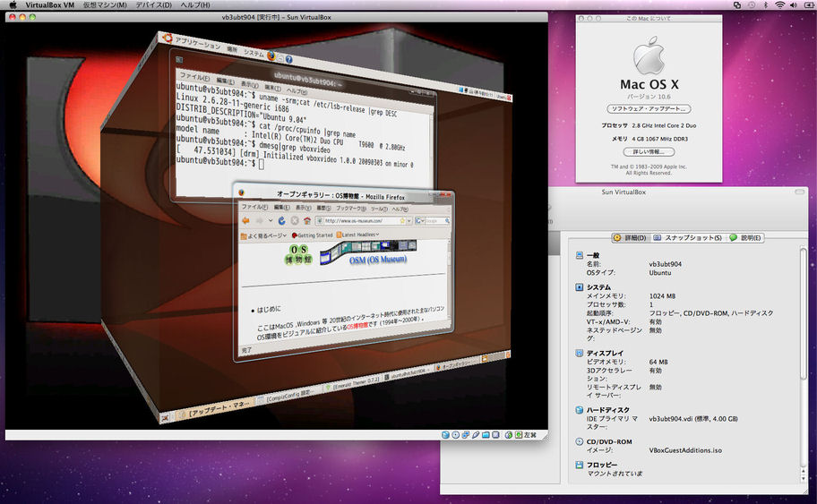This screenshot has width=817, height=504.
Task: Open the ヘルプ(H) menu in Mac menu bar
Action: pos(195,4)
